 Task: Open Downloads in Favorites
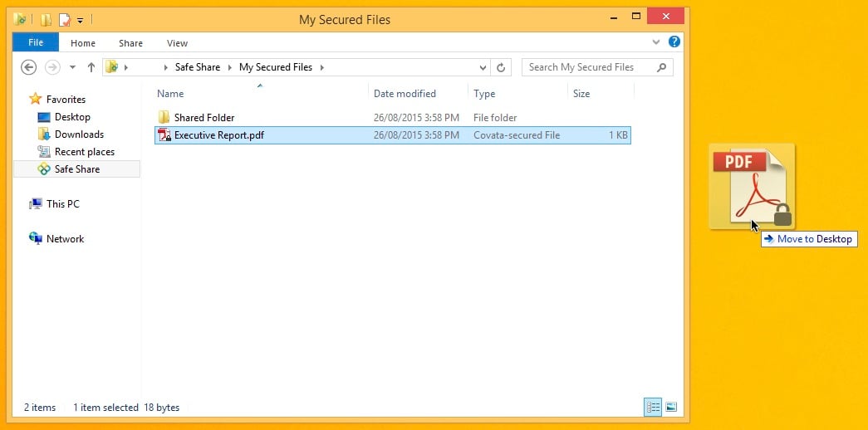[79, 134]
